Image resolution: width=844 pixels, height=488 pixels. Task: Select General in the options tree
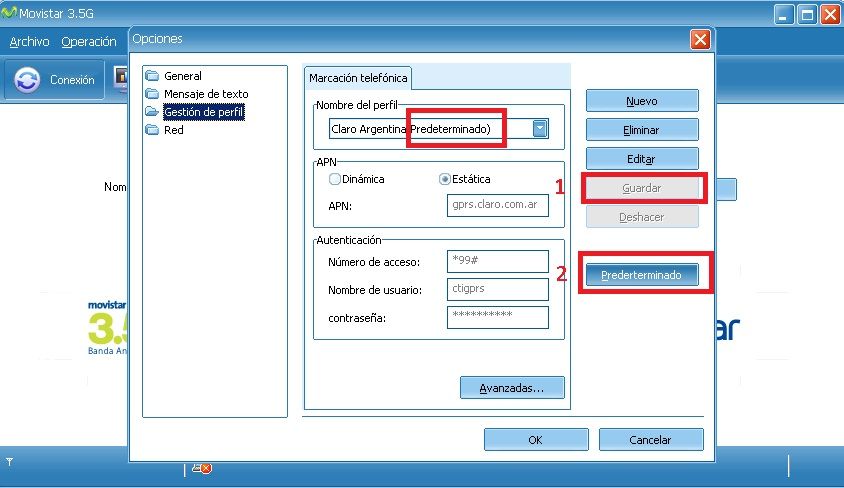pyautogui.click(x=183, y=76)
